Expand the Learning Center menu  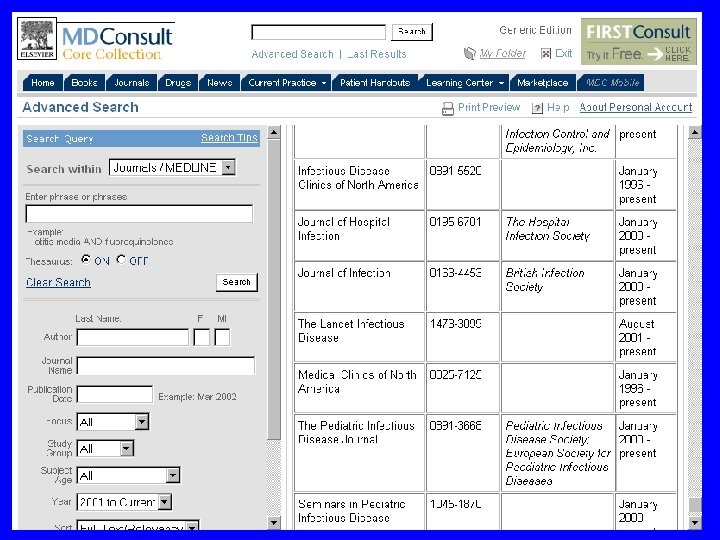(x=464, y=83)
